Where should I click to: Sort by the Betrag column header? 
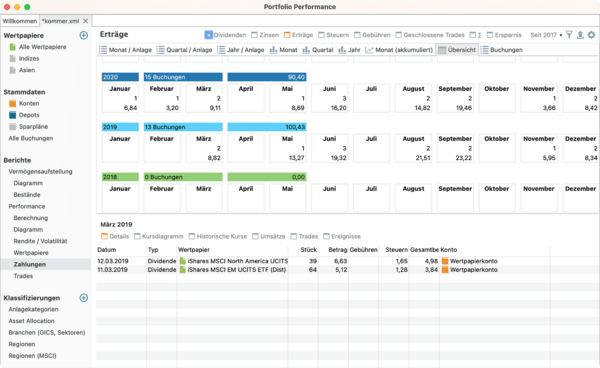pos(333,250)
